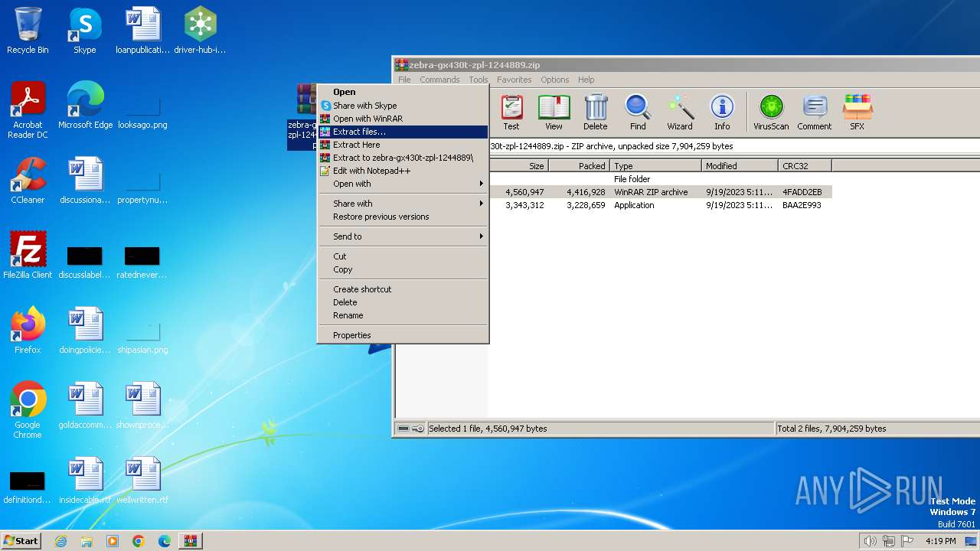Select wellwritten.rtf document on desktop
The height and width of the screenshot is (551, 980).
point(142,481)
